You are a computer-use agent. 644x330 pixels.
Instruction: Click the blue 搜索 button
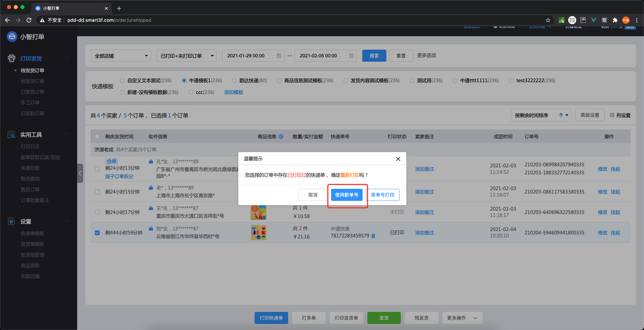374,56
